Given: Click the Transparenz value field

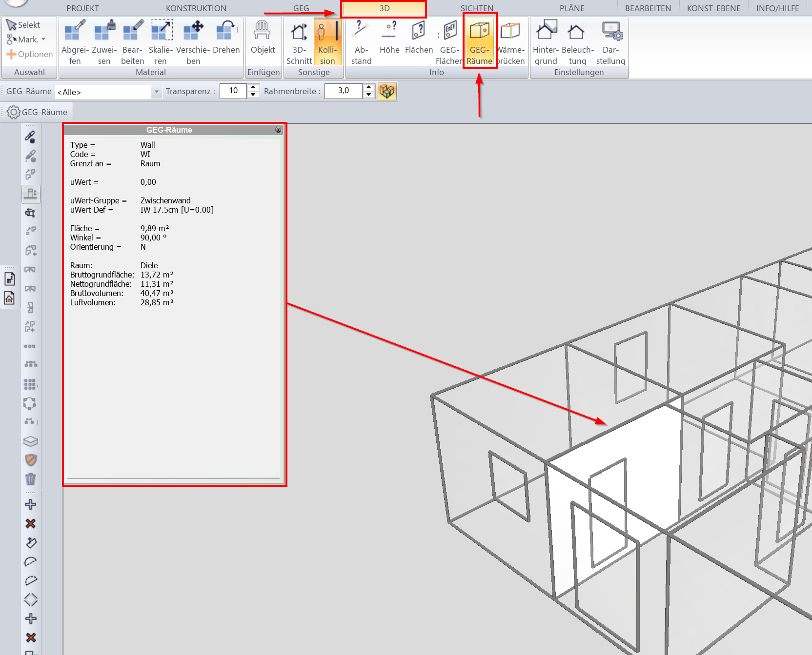Looking at the screenshot, I should 233,91.
